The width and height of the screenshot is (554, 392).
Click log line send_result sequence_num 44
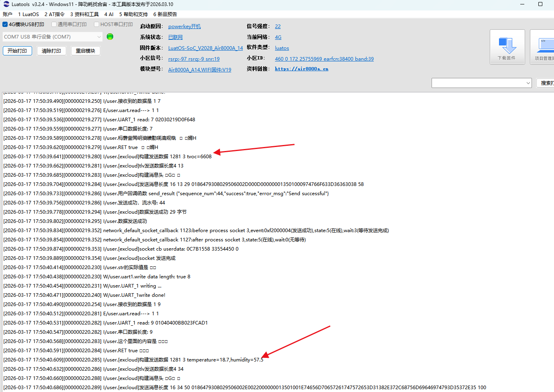click(x=166, y=194)
